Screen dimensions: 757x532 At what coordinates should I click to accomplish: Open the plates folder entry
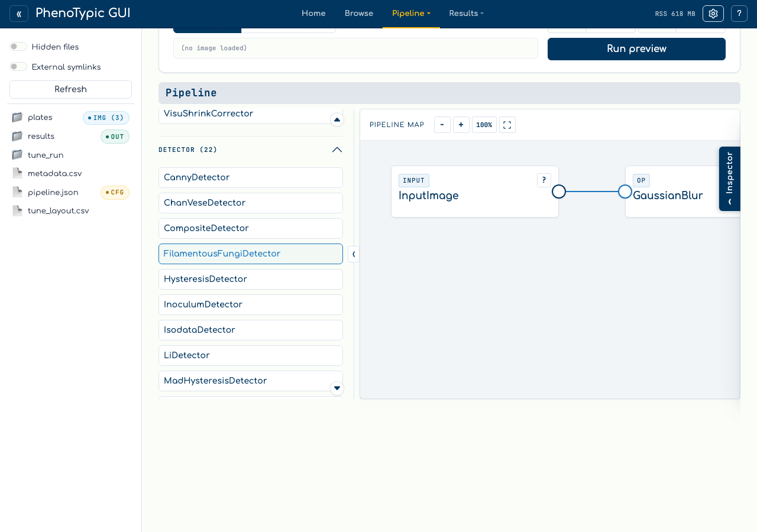[70, 118]
